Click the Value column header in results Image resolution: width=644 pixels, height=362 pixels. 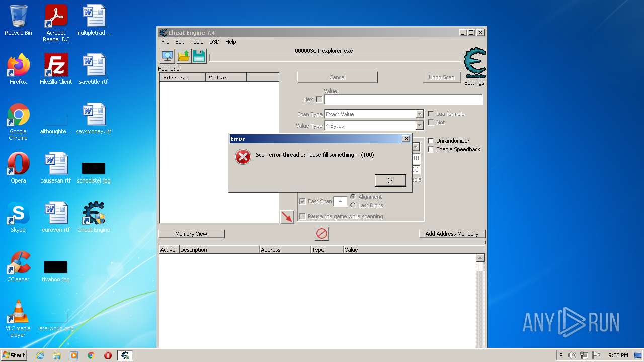point(226,77)
